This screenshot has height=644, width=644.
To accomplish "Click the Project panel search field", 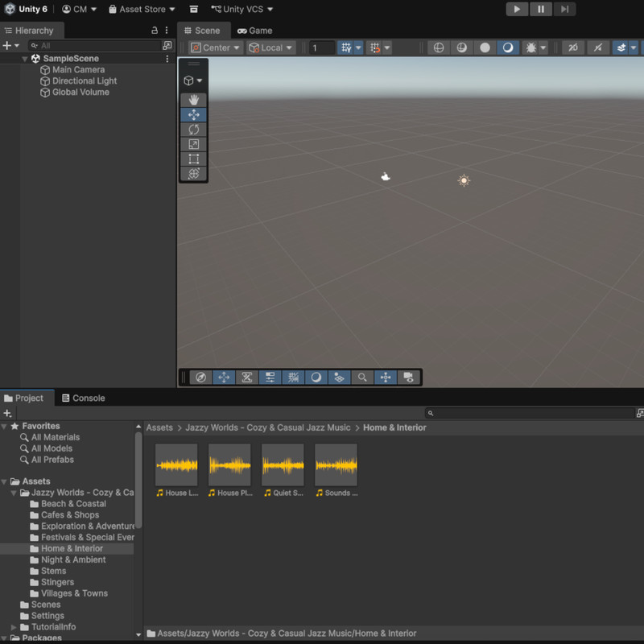I will coord(530,413).
